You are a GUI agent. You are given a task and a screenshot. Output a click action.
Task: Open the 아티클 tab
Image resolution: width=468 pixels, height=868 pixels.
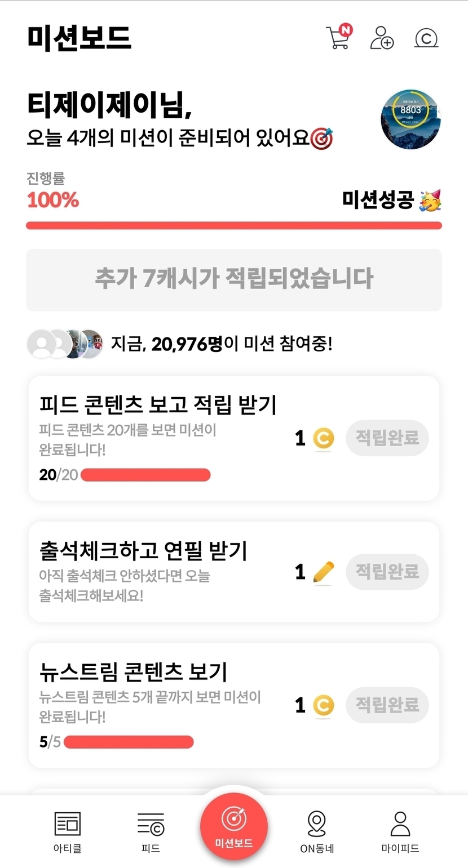68,832
